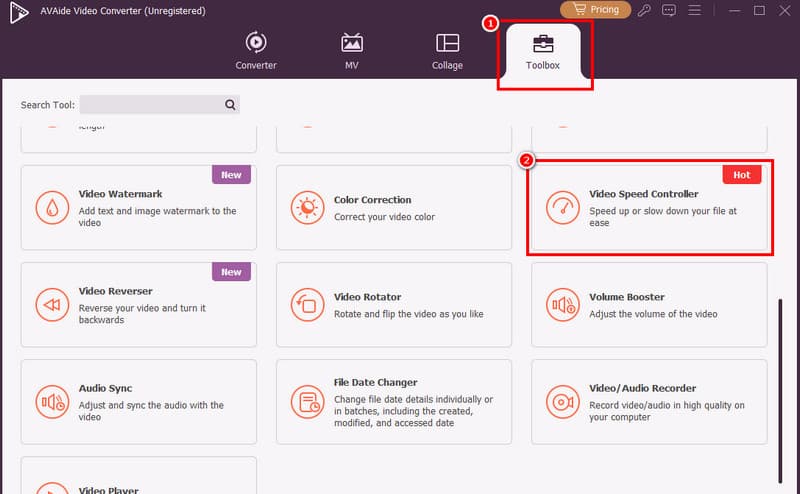Click the Search Tool input field

click(x=150, y=104)
